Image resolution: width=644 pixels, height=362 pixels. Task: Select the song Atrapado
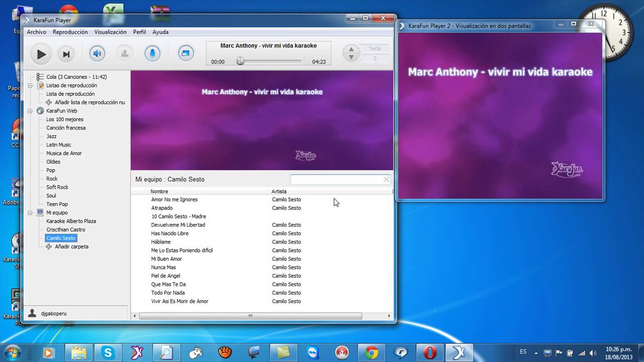point(162,208)
